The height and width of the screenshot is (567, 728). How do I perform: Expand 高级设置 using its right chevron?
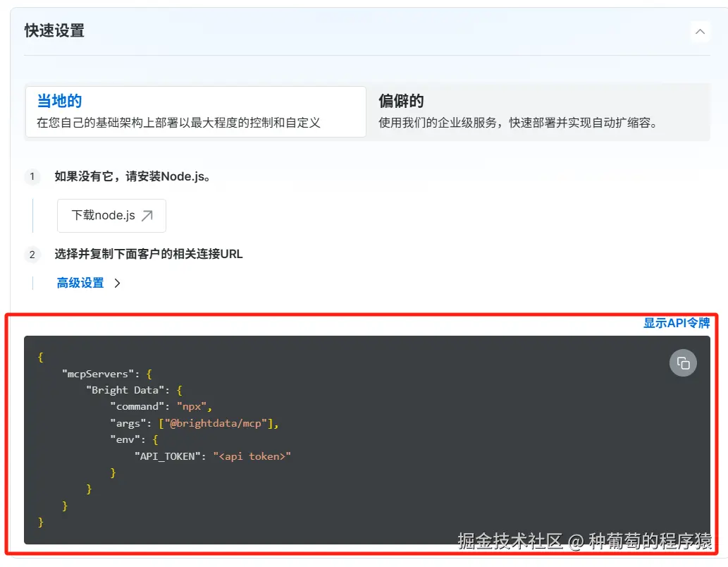pyautogui.click(x=117, y=283)
